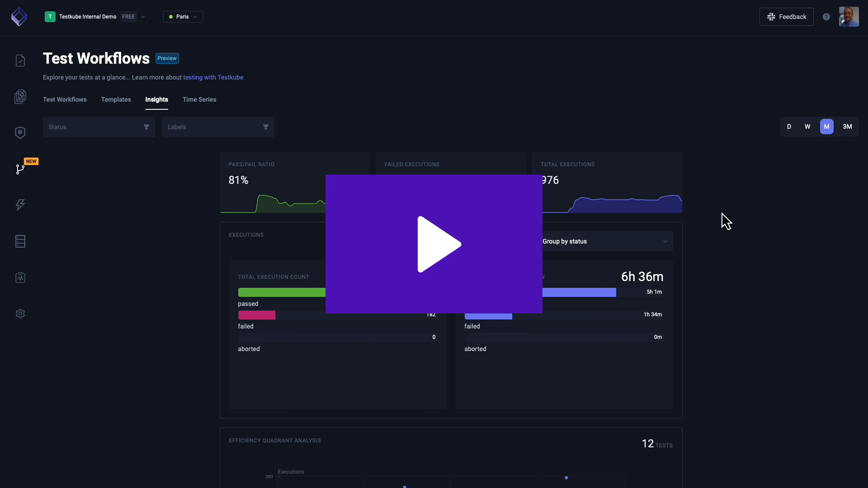This screenshot has height=488, width=868.
Task: Open the Settings gear sidebar icon
Action: click(x=20, y=314)
